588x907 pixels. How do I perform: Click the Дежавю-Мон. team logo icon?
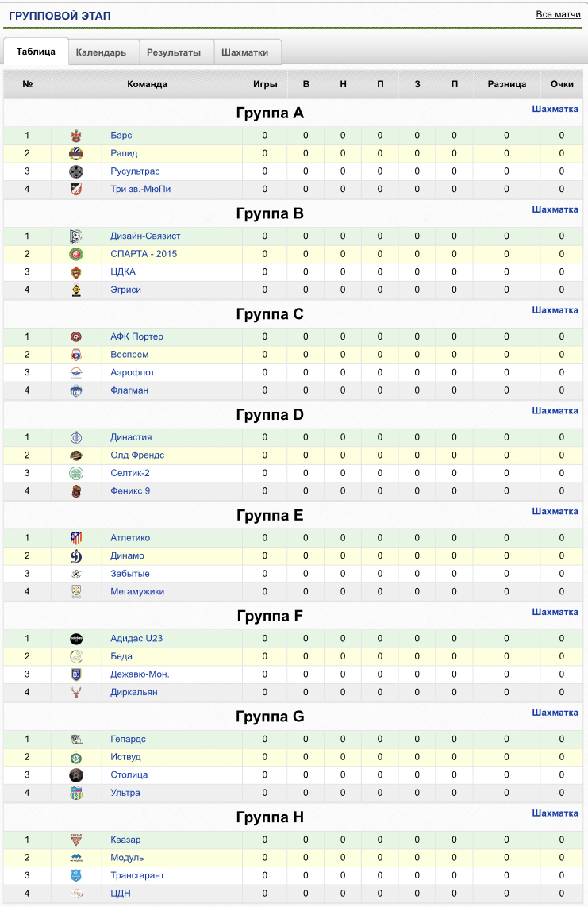(x=76, y=674)
